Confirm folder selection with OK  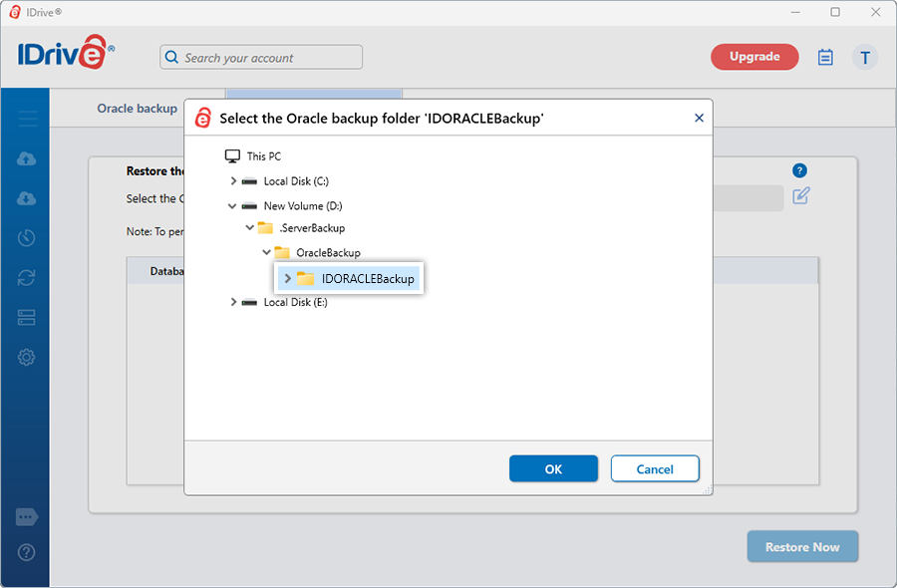[553, 469]
